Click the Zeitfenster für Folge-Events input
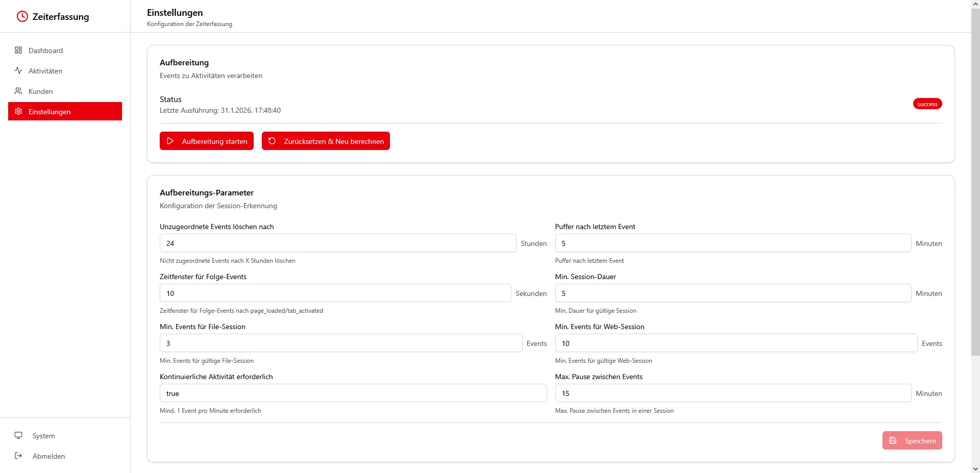Viewport: 980px width, 473px height. click(335, 293)
